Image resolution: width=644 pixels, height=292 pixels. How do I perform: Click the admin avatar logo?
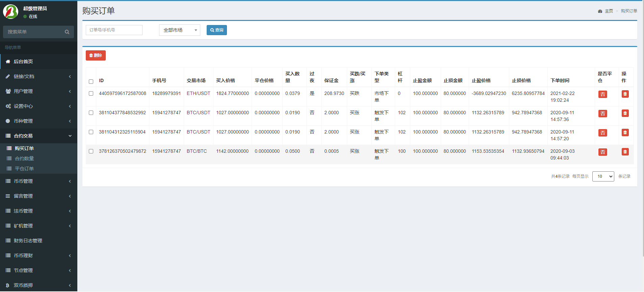click(10, 12)
